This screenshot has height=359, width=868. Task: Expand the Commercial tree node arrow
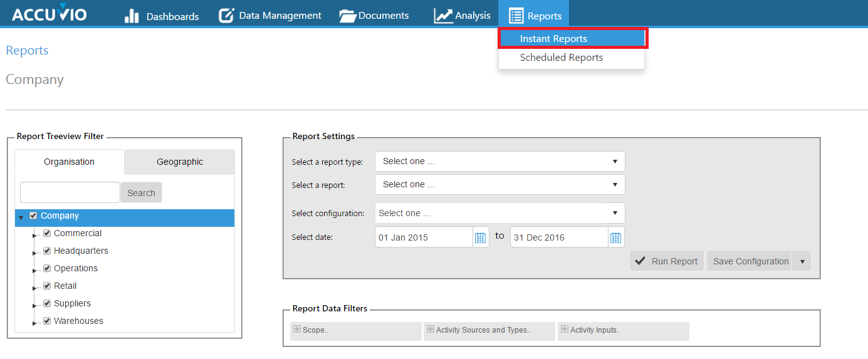click(x=35, y=235)
